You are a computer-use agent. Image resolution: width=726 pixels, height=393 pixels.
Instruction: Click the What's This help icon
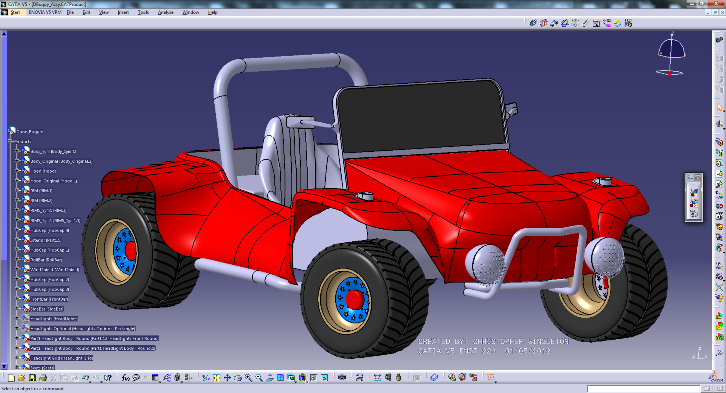point(108,378)
